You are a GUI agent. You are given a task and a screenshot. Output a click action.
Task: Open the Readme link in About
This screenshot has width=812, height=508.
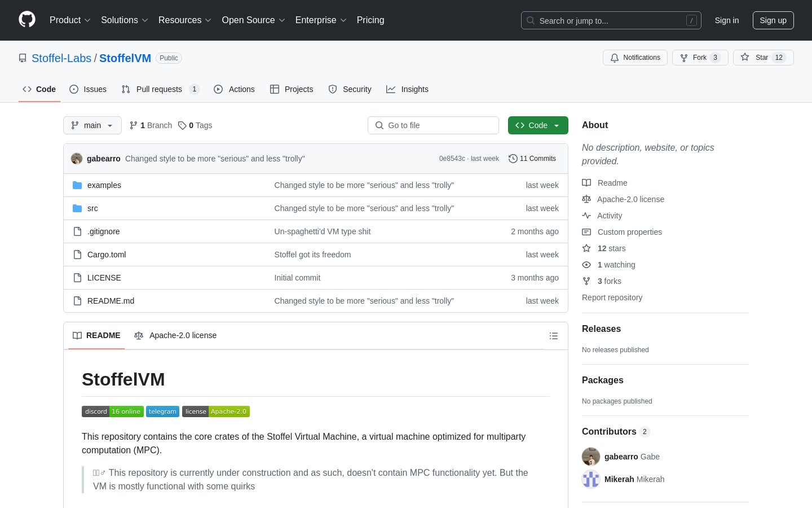605,183
